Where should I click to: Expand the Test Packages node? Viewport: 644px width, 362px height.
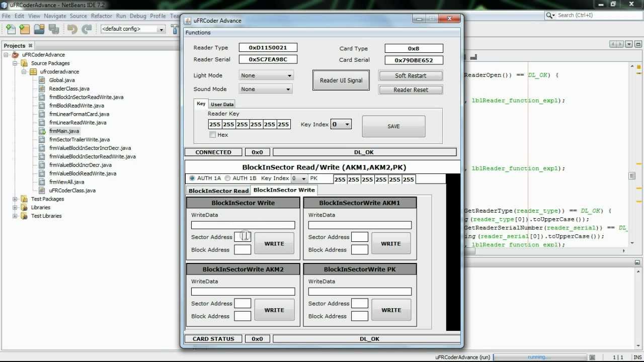[15, 199]
